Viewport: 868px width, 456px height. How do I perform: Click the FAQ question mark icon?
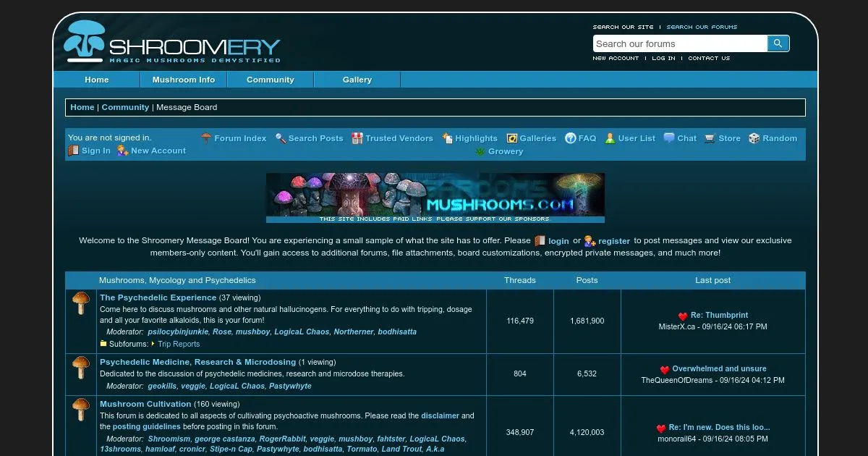click(x=571, y=138)
